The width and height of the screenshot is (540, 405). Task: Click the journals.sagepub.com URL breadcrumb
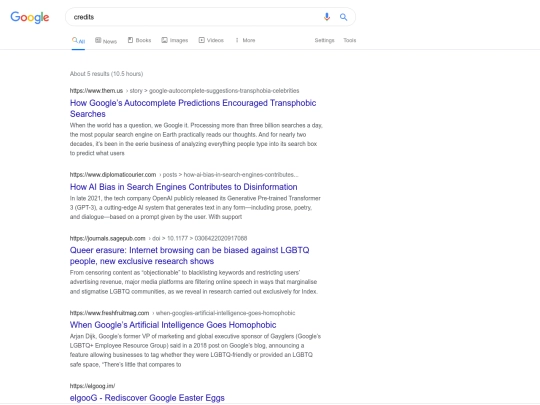point(158,238)
